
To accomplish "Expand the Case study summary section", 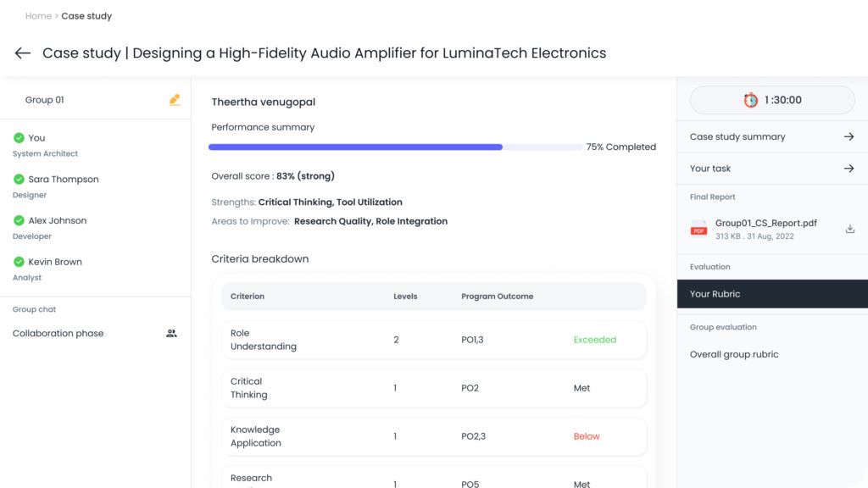I will [737, 136].
